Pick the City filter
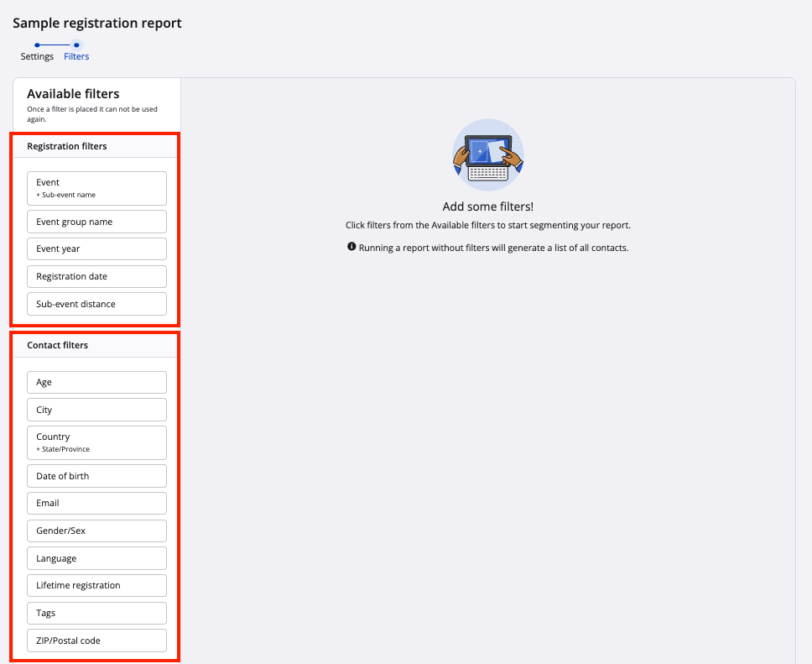Image resolution: width=812 pixels, height=664 pixels. point(96,410)
